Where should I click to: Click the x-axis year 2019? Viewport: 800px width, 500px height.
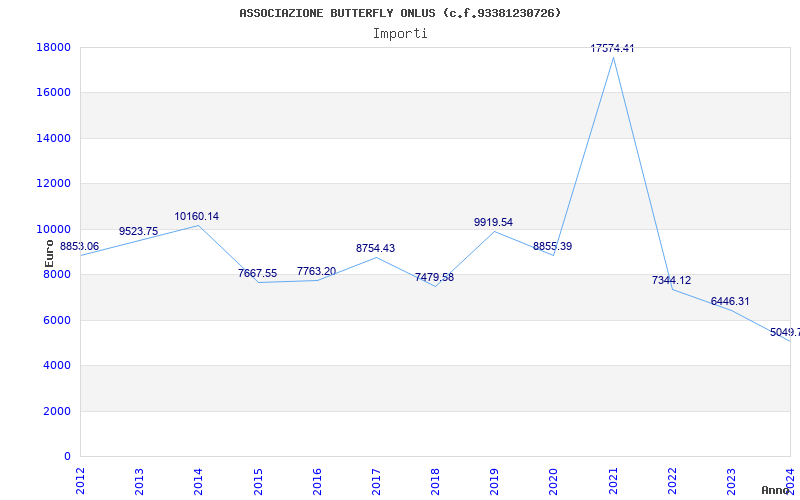494,481
